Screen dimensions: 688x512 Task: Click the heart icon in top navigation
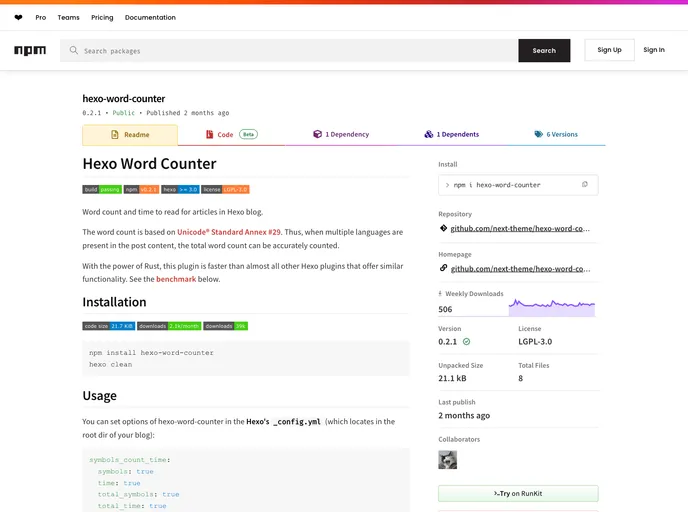(18, 18)
